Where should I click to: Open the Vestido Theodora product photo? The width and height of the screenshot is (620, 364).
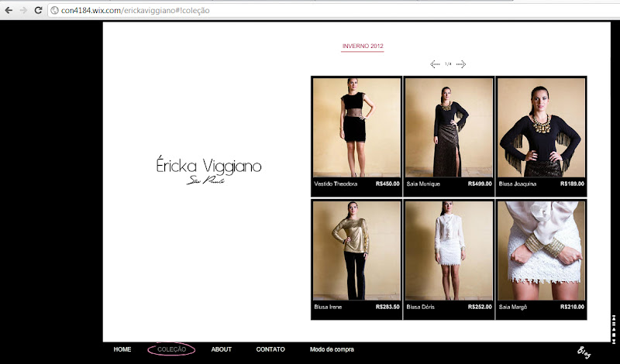click(356, 127)
